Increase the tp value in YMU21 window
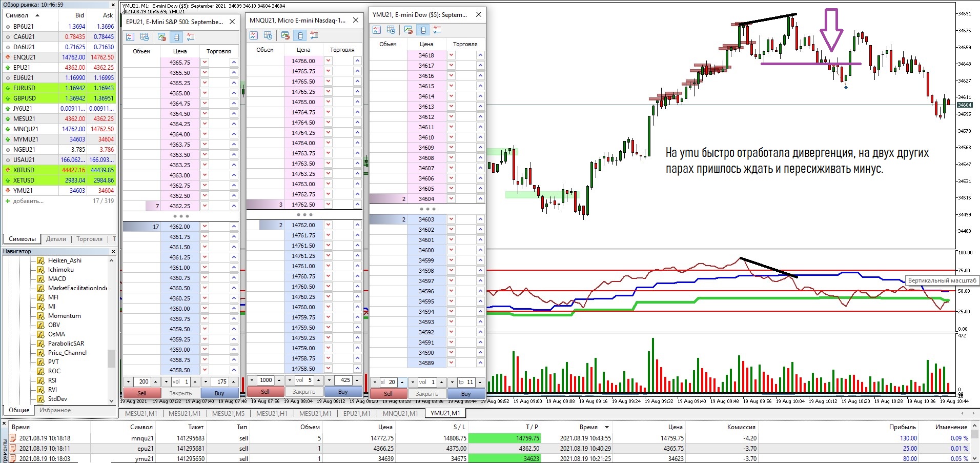 (480, 382)
